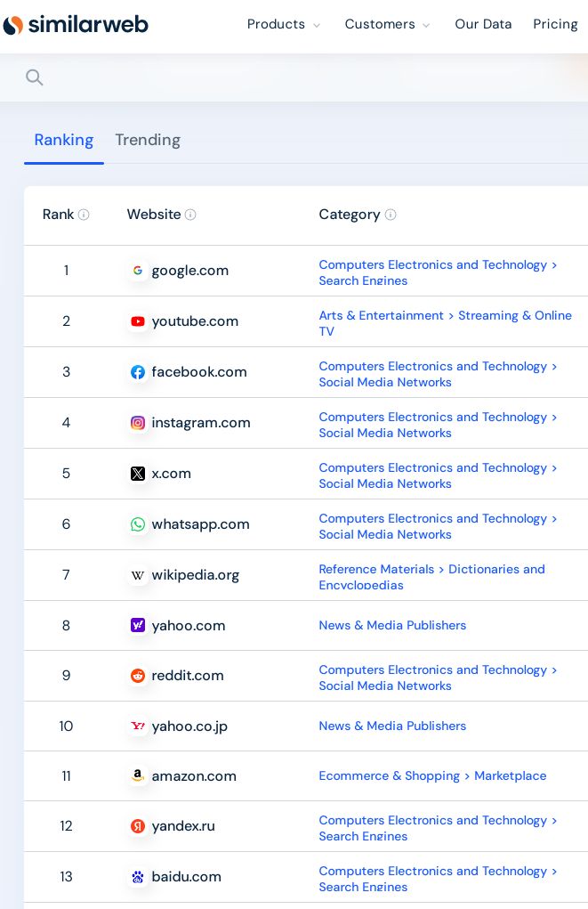Open the yahoo.co.jp site link
This screenshot has width=588, height=909.
pyautogui.click(x=189, y=726)
